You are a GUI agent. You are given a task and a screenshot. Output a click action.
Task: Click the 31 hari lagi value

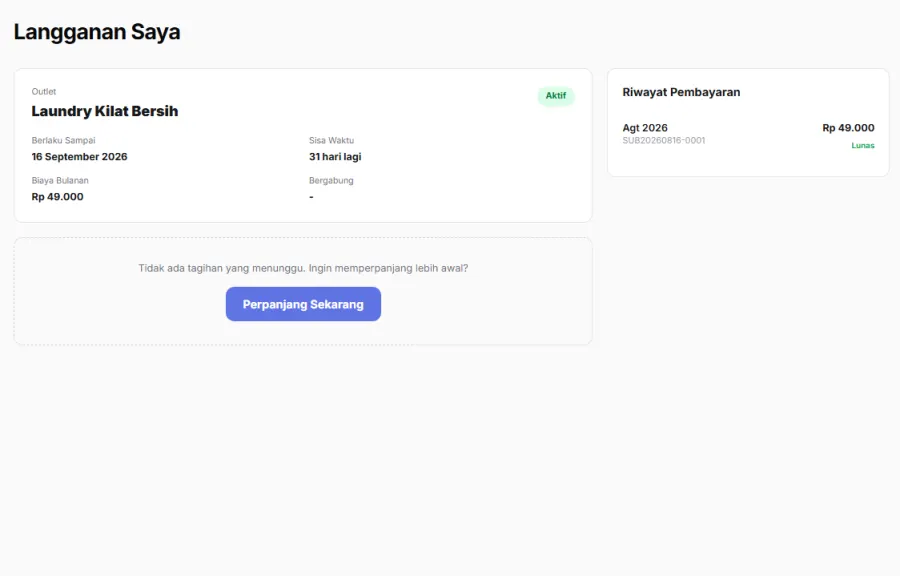(x=335, y=157)
